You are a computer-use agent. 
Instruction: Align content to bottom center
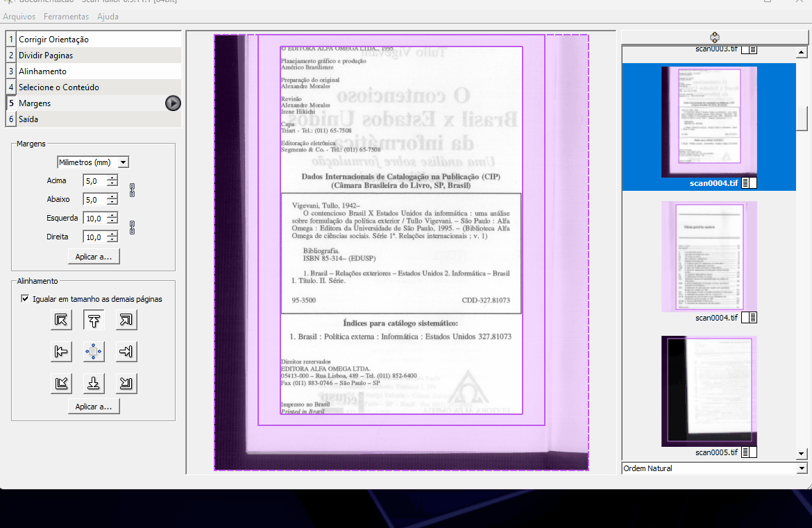(94, 384)
